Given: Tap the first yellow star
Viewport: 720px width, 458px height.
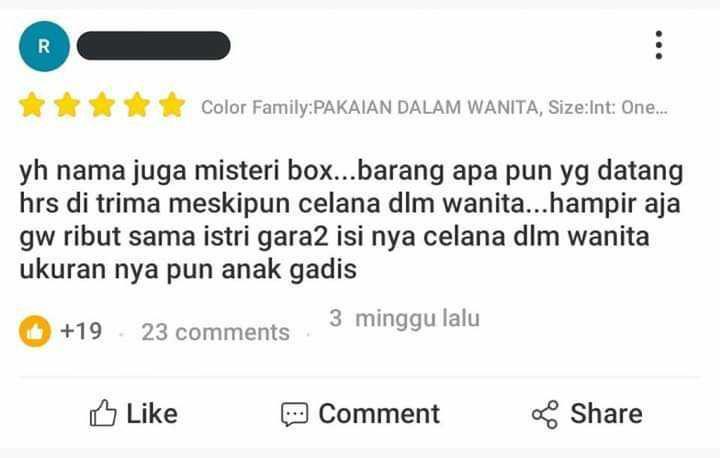Looking at the screenshot, I should click(x=32, y=105).
